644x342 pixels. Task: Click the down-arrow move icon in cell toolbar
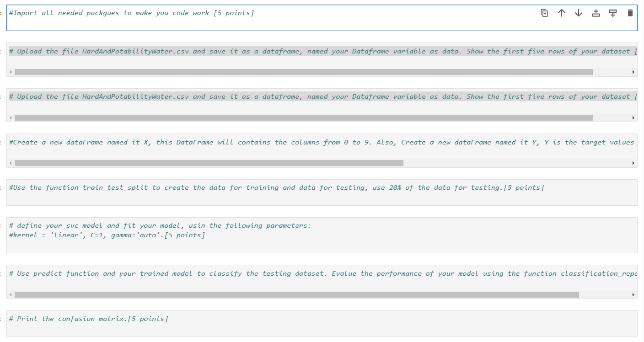point(578,13)
